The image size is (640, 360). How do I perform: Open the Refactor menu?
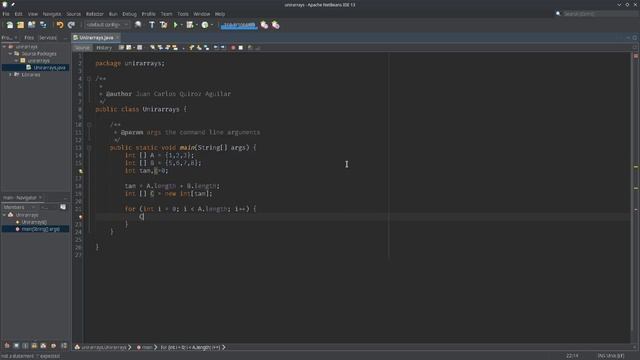95,14
